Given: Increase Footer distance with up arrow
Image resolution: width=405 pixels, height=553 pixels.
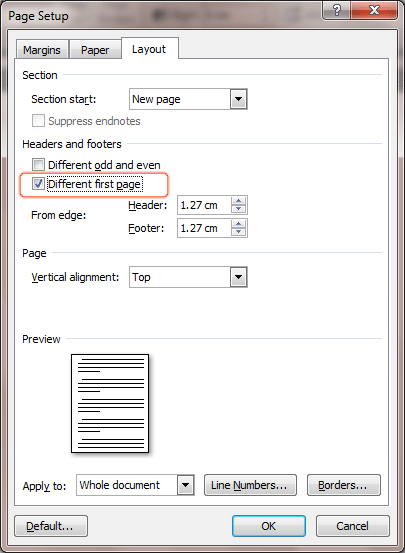Looking at the screenshot, I should [238, 224].
